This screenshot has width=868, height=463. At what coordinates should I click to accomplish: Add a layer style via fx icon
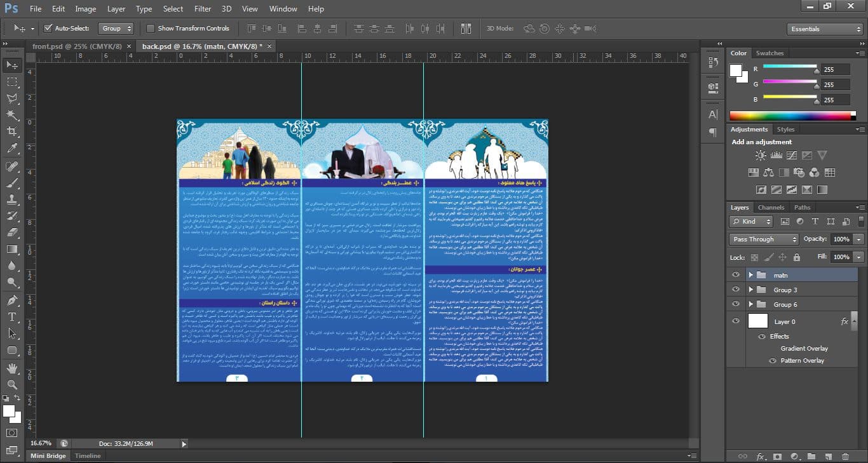pyautogui.click(x=761, y=456)
